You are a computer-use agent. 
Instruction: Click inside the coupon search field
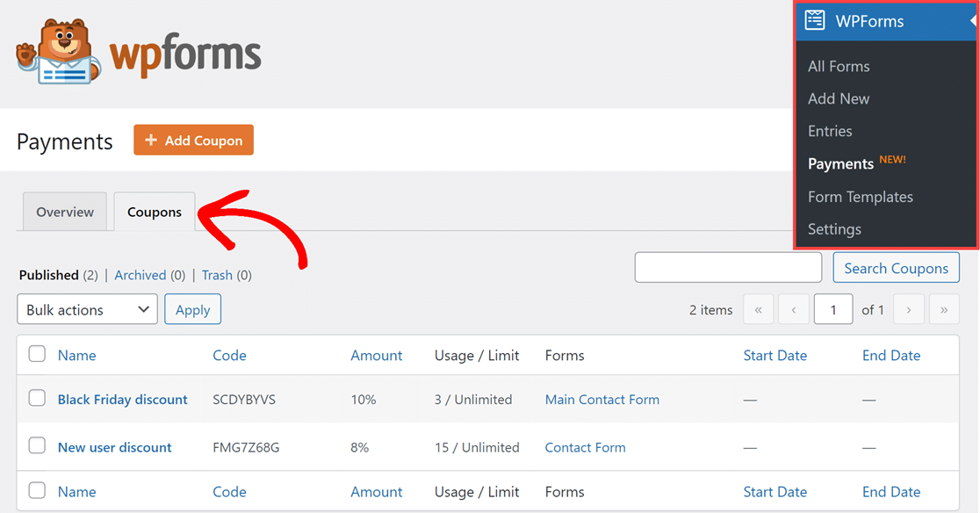[x=728, y=267]
